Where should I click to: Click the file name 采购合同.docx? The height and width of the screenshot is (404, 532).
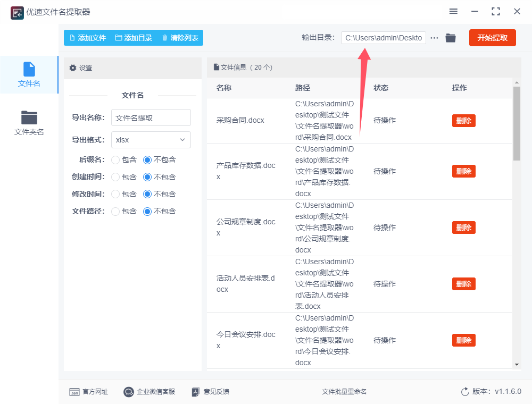(x=240, y=120)
